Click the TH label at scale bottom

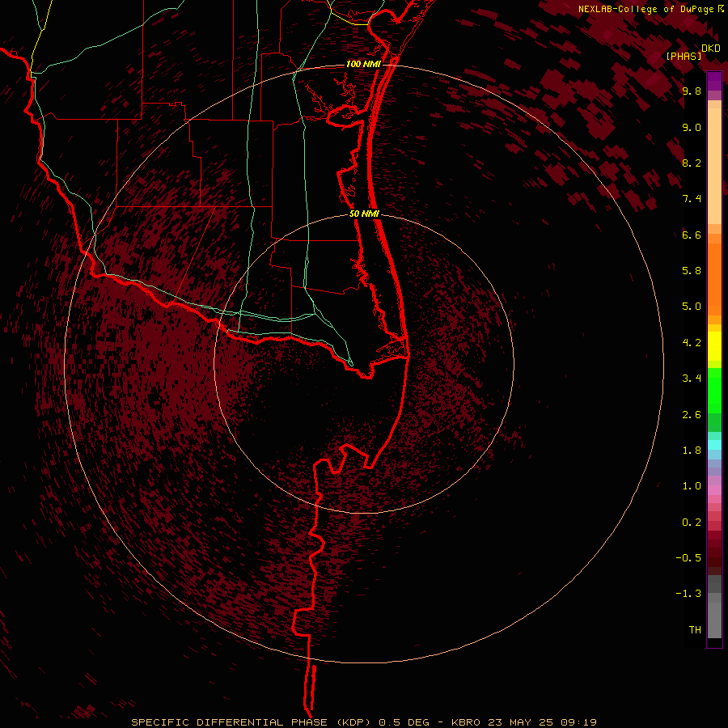[x=695, y=630]
